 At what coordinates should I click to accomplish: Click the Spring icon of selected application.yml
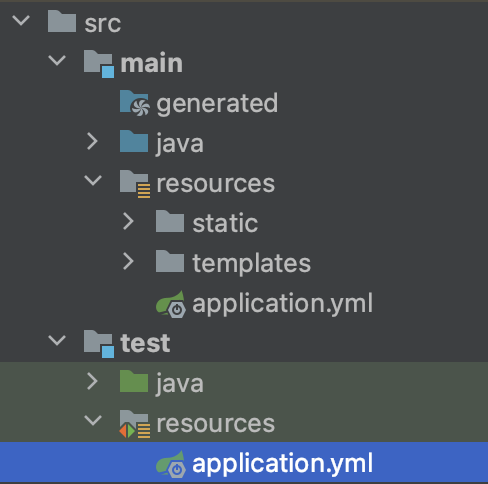(x=171, y=464)
